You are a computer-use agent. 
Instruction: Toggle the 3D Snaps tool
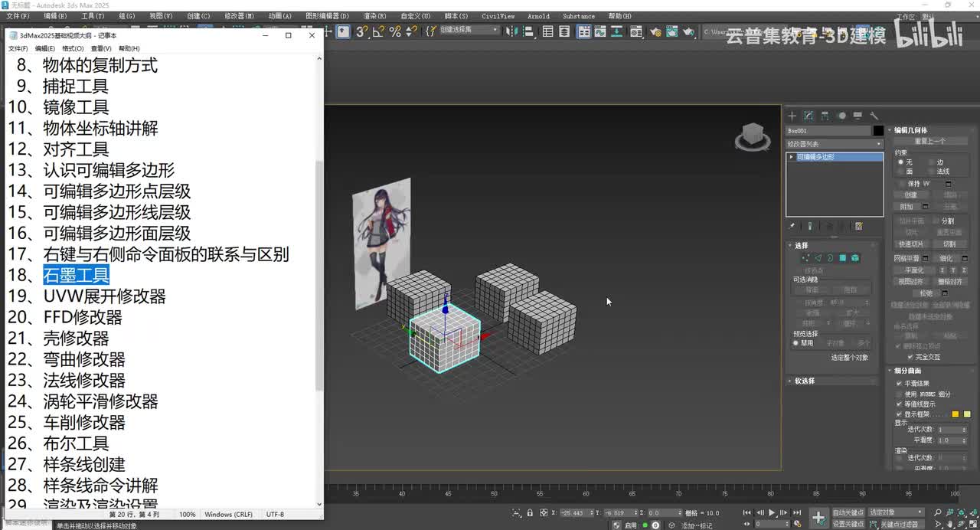pyautogui.click(x=362, y=31)
